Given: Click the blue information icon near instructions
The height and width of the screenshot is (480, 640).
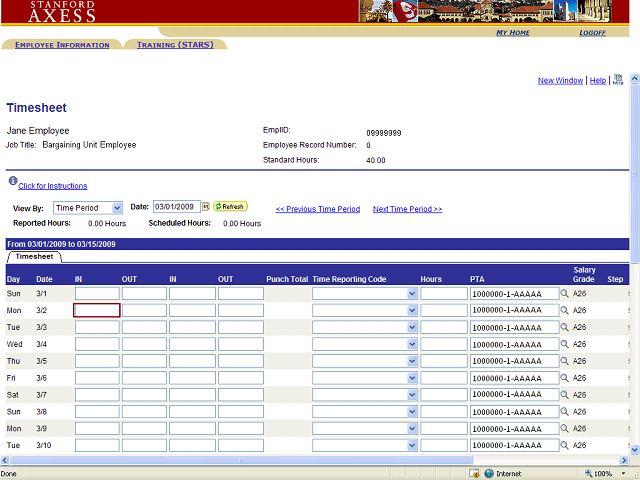Looking at the screenshot, I should tap(12, 181).
